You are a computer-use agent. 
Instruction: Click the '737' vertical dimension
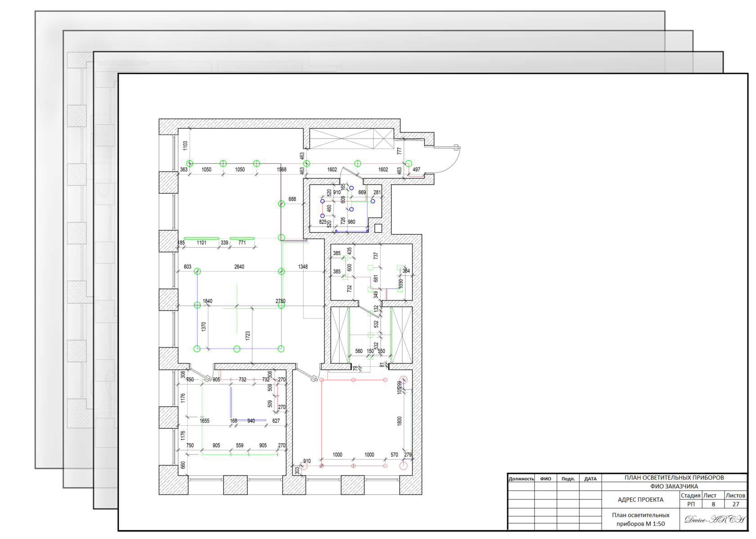(376, 256)
